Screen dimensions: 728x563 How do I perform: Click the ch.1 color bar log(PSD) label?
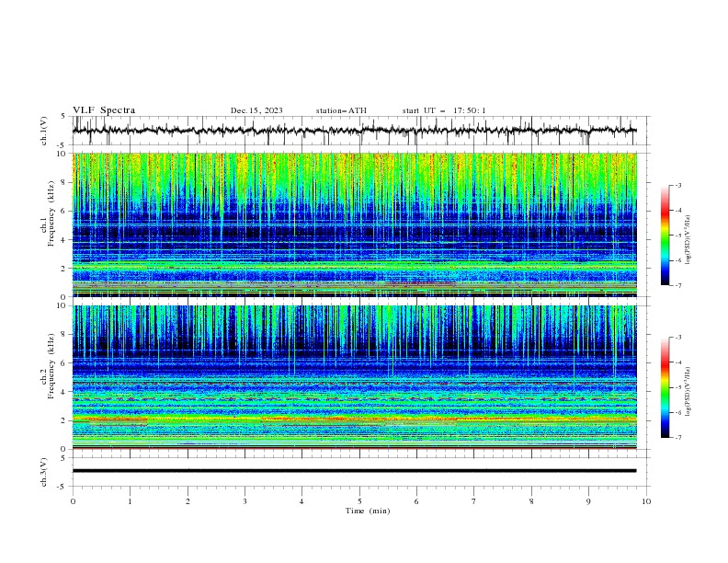[x=688, y=240]
